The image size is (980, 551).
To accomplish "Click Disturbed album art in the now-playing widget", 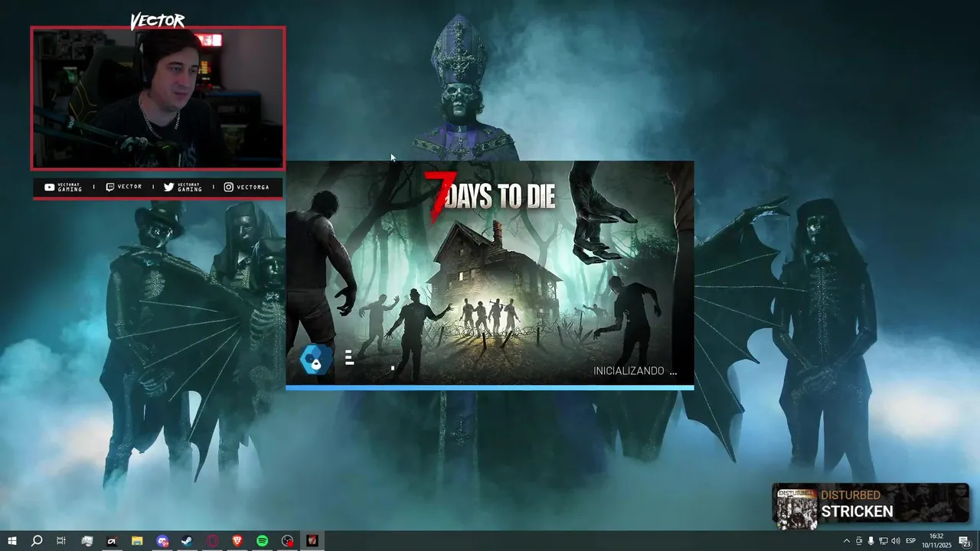I will tap(796, 507).
